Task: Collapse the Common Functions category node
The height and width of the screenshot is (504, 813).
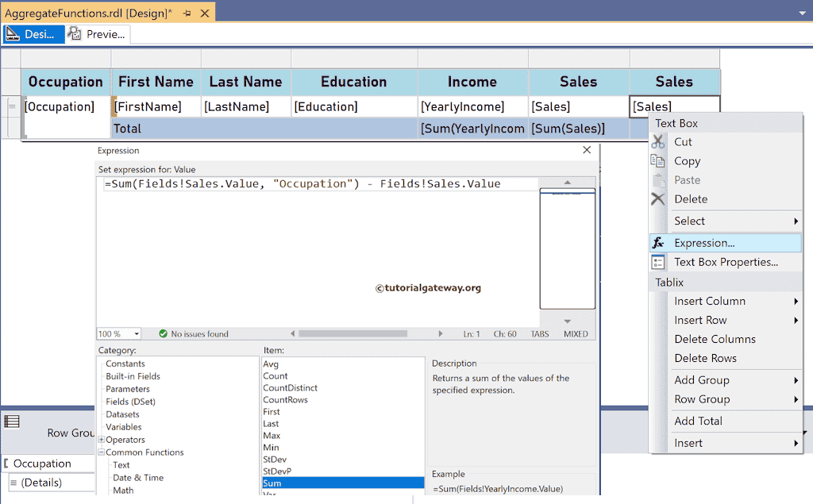Action: click(x=102, y=452)
